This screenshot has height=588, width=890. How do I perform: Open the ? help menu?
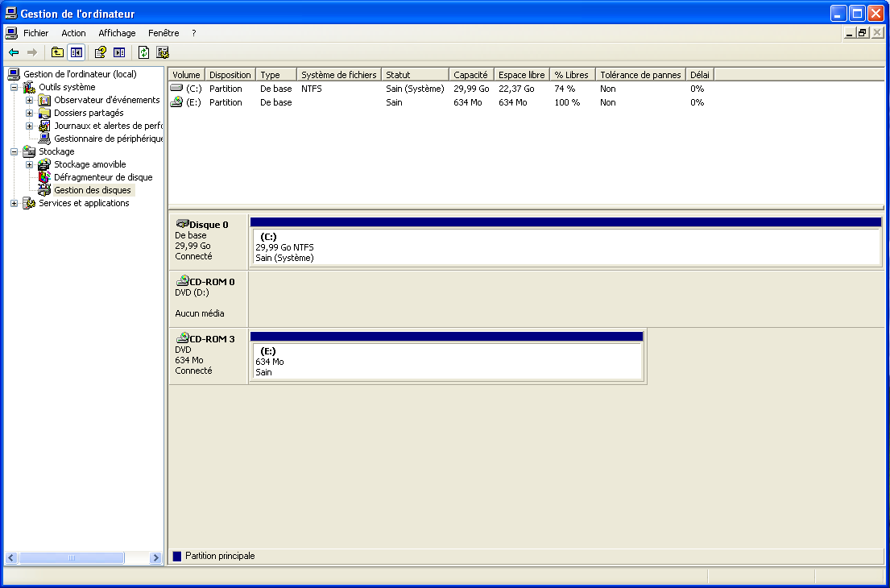pos(193,33)
